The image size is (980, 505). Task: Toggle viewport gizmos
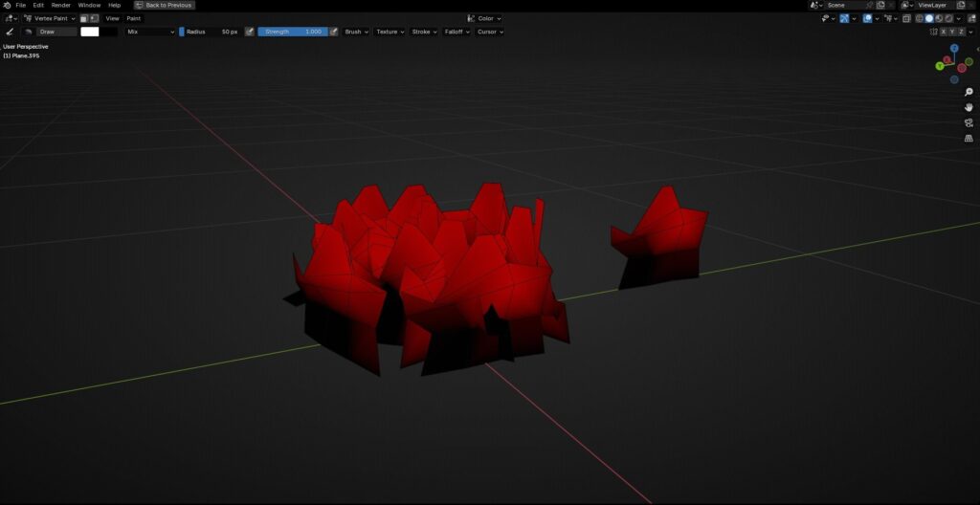844,19
